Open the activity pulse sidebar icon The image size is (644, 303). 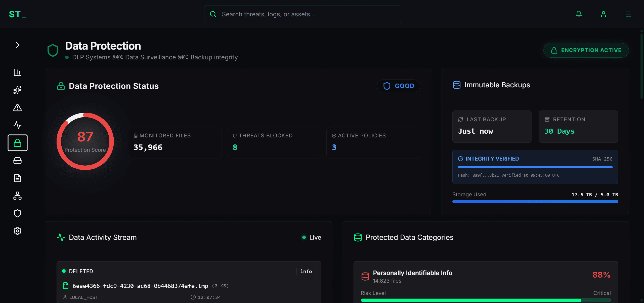pyautogui.click(x=17, y=125)
